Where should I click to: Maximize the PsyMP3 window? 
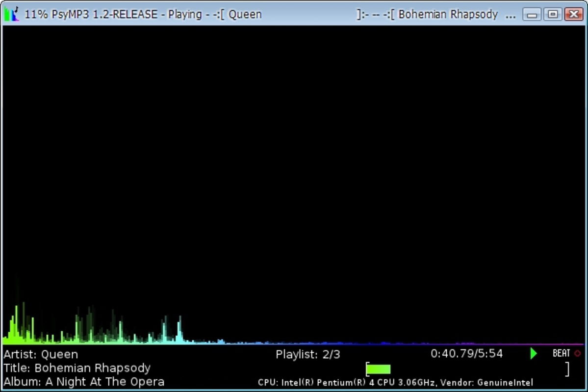pos(553,15)
